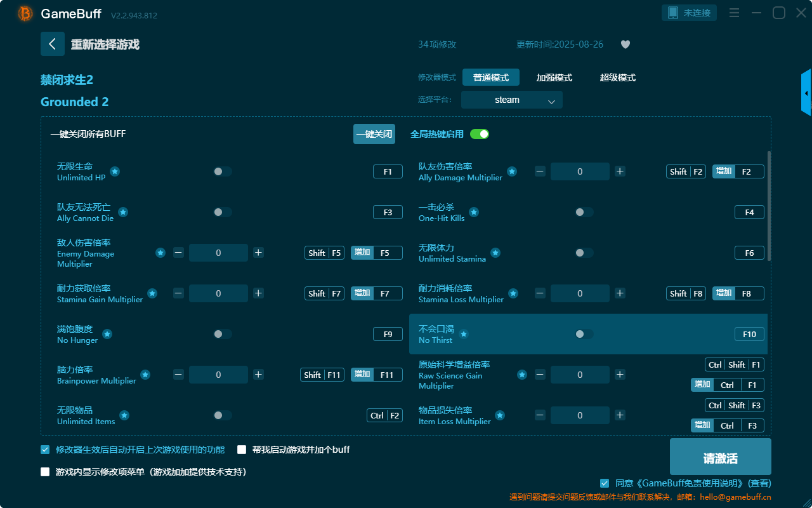
Task: Toggle Unlimited Items switch
Action: point(222,415)
